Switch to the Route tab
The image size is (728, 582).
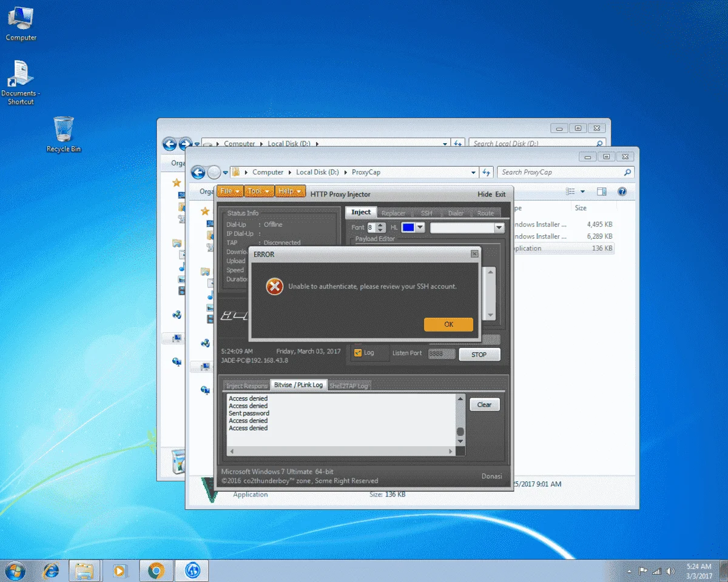[x=485, y=213]
